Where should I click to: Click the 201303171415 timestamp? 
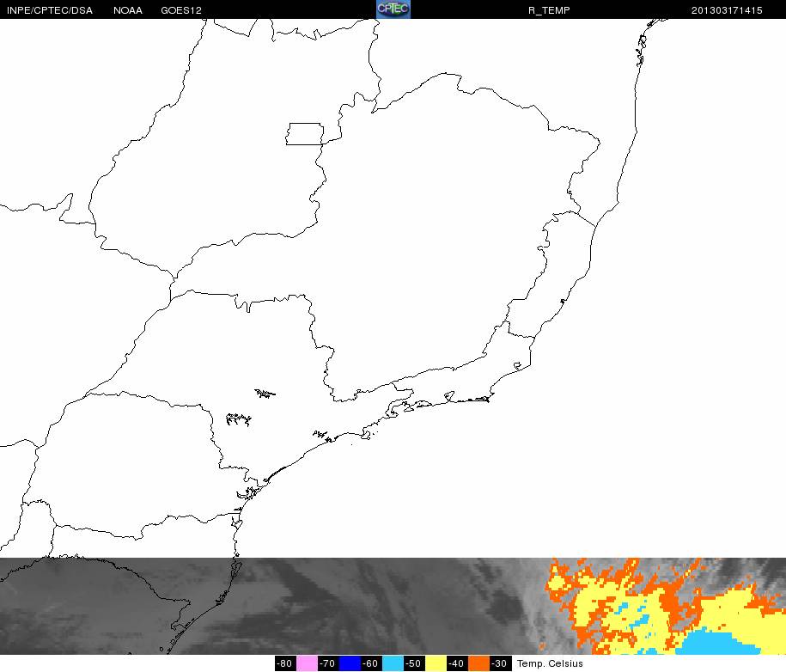click(x=727, y=10)
